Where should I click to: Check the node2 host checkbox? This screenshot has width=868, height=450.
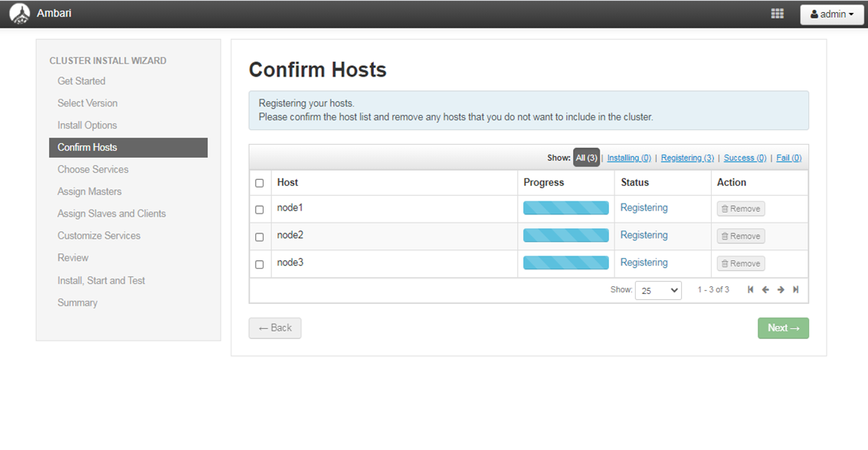pyautogui.click(x=259, y=237)
